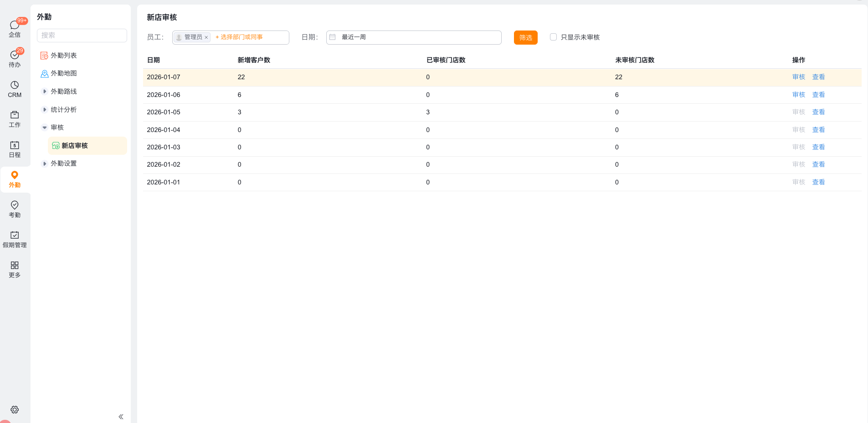
Task: Click the greyed 审核 for 2026-01-05
Action: [799, 112]
